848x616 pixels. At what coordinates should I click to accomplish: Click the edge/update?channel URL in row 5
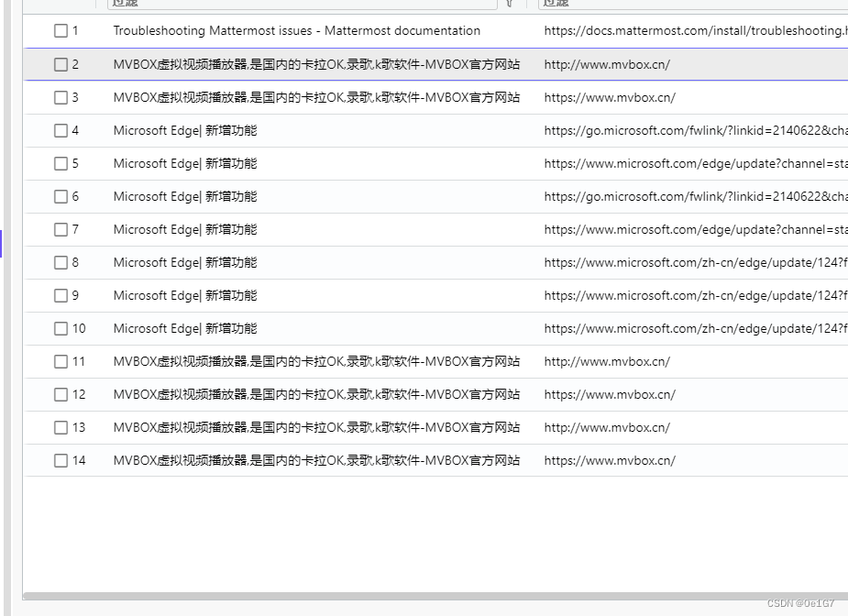click(696, 164)
